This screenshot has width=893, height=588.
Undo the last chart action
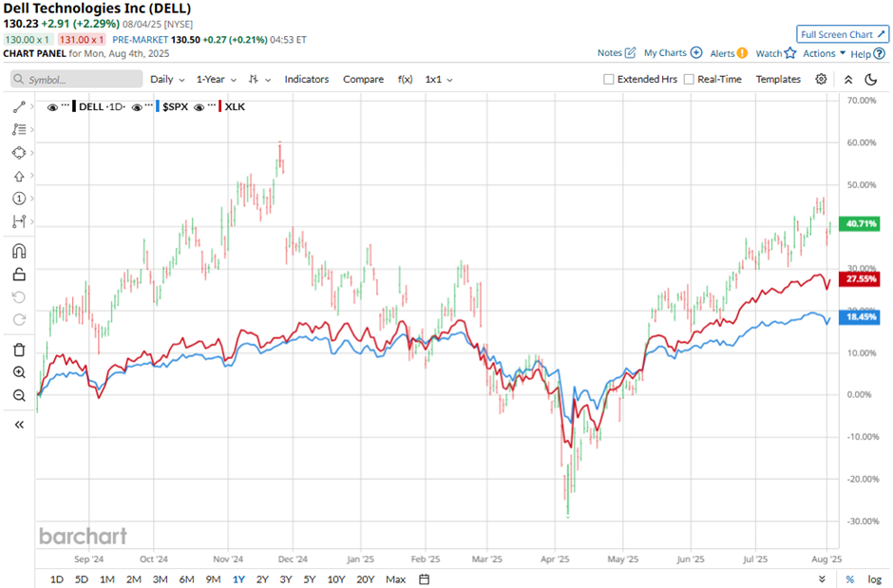pyautogui.click(x=19, y=297)
